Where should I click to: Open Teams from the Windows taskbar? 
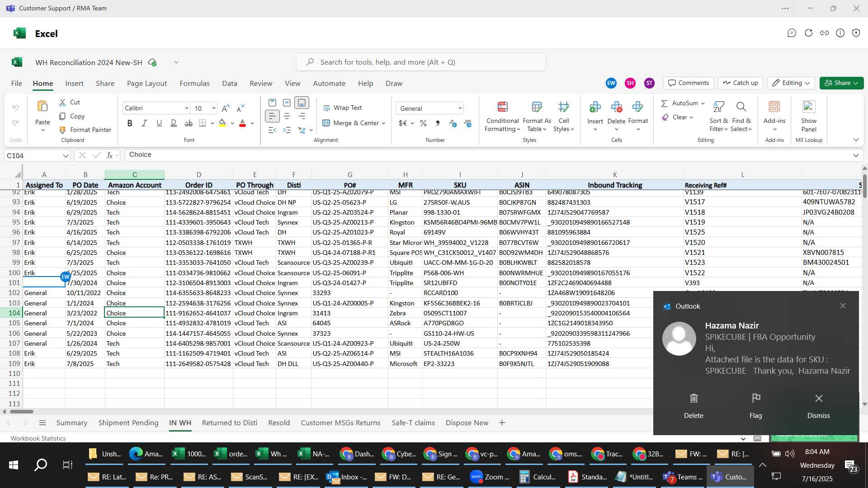click(683, 477)
